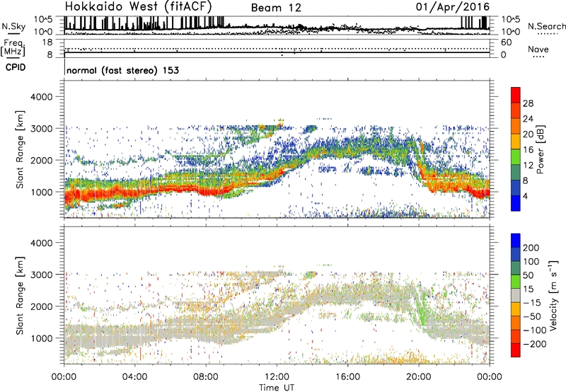Click the 'Nave' legend label
566x392 pixels.
(538, 49)
